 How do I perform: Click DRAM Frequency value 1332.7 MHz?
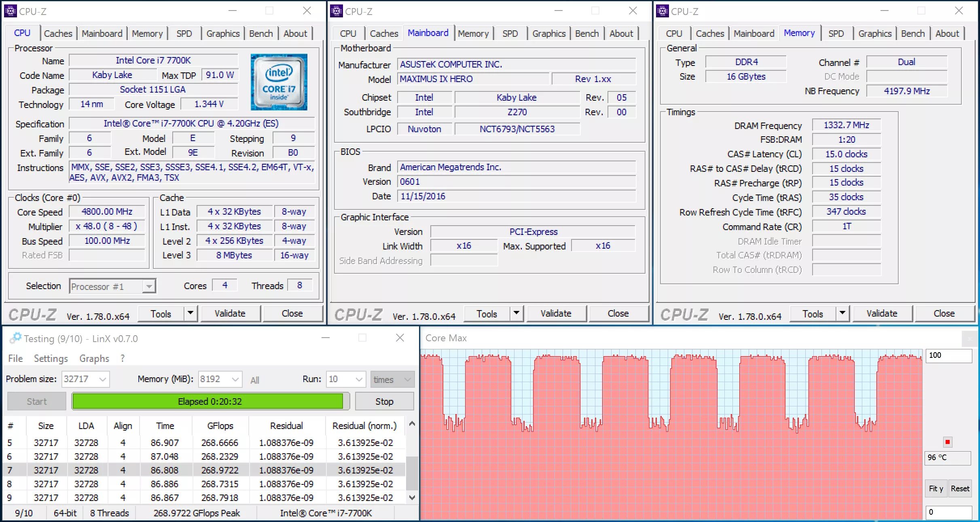pos(847,125)
